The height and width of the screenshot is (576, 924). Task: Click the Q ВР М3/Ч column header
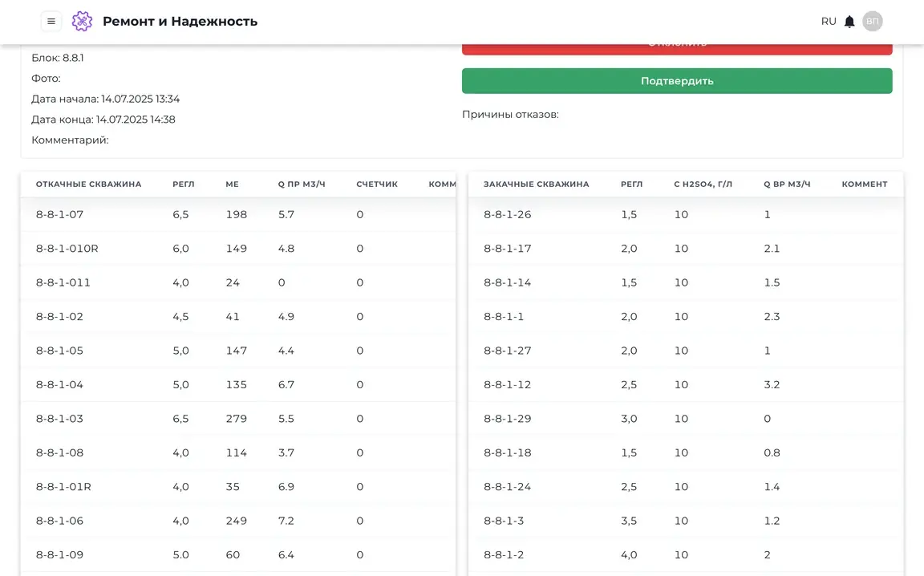pyautogui.click(x=788, y=184)
